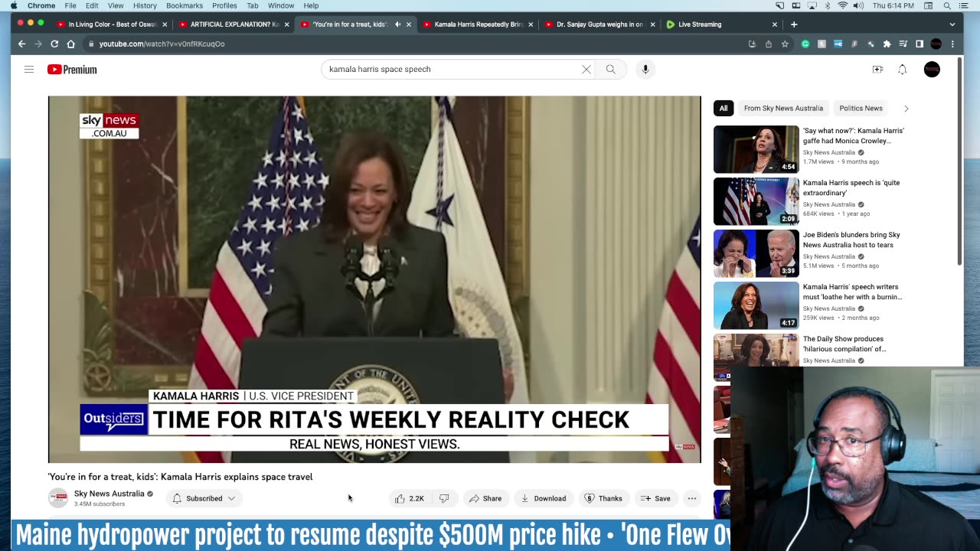980x551 pixels.
Task: Clear the search query with X
Action: (586, 70)
